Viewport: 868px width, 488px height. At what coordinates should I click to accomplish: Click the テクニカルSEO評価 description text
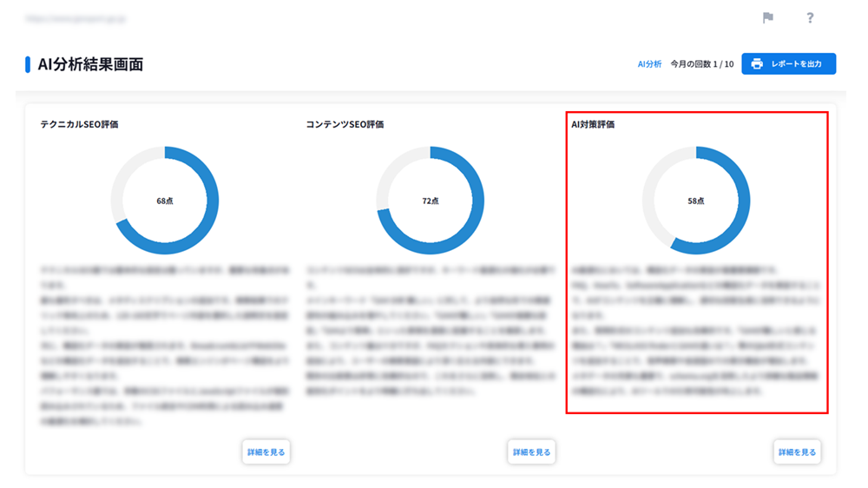click(x=163, y=346)
